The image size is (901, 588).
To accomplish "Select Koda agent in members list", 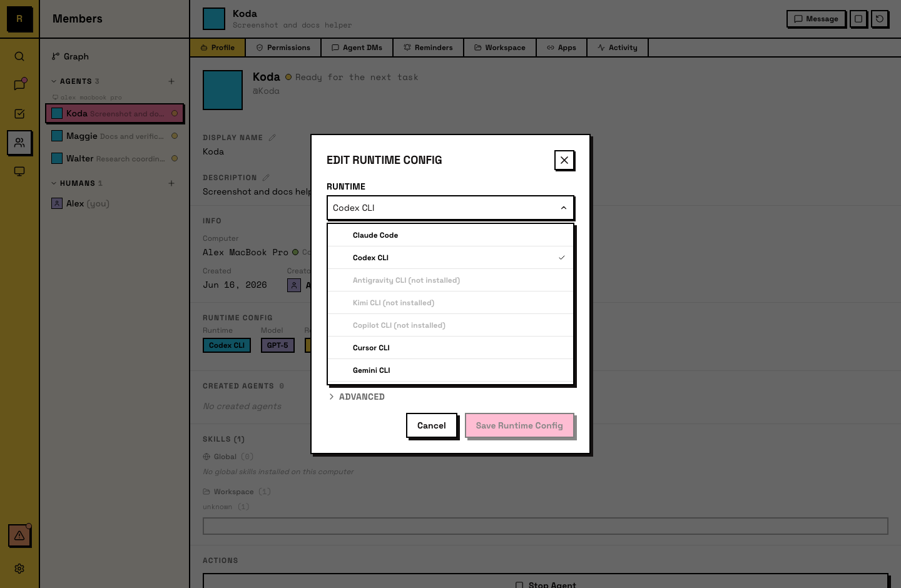I will coord(115,113).
